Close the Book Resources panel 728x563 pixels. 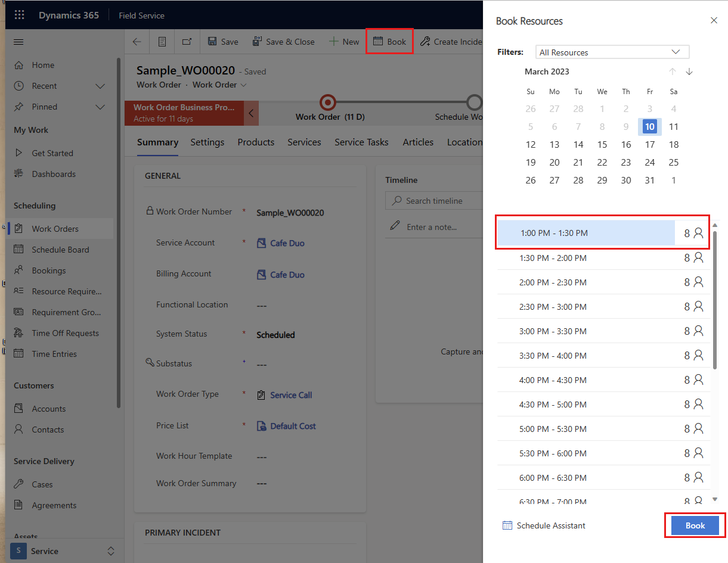(x=714, y=20)
